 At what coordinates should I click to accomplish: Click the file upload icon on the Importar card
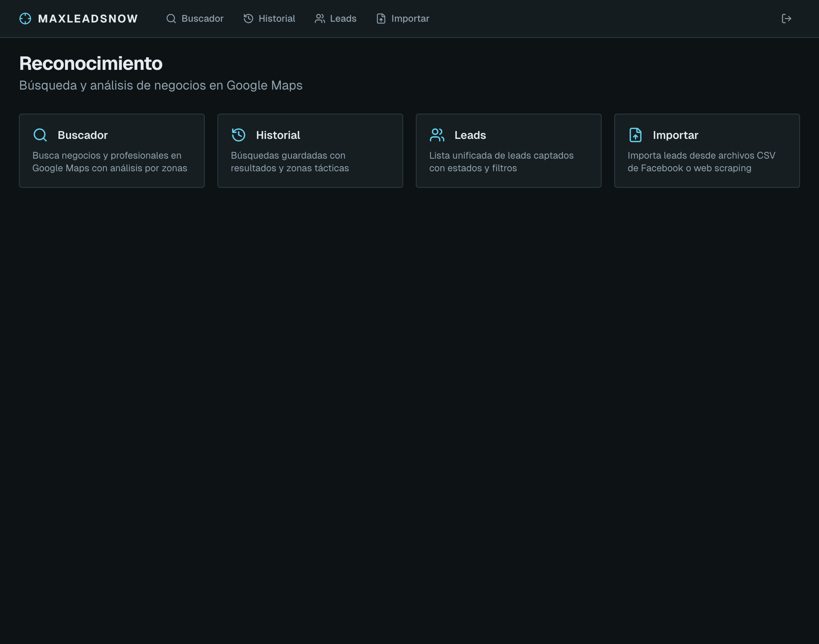(x=636, y=135)
